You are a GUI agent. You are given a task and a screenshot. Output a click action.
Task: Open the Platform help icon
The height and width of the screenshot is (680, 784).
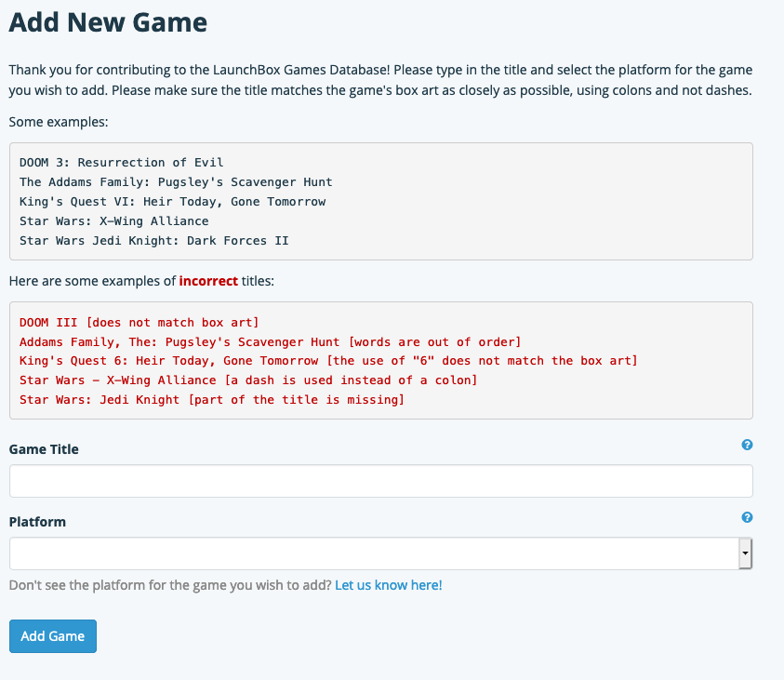click(747, 517)
